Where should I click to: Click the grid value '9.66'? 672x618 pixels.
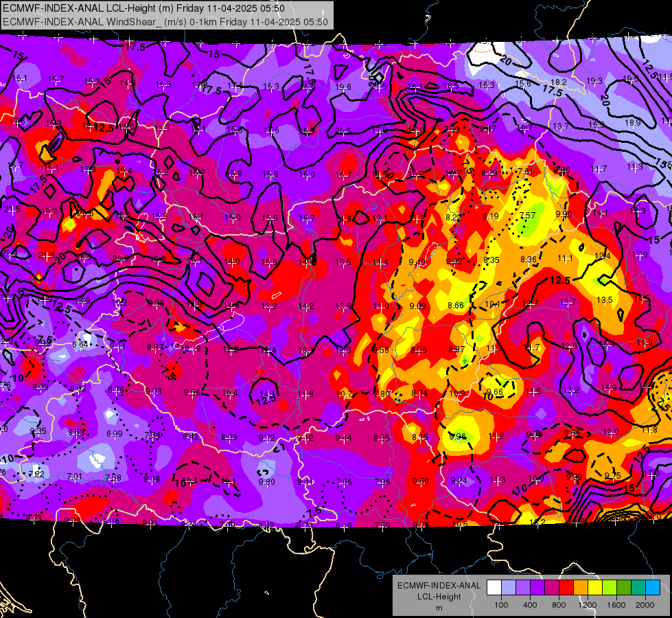pos(495,391)
